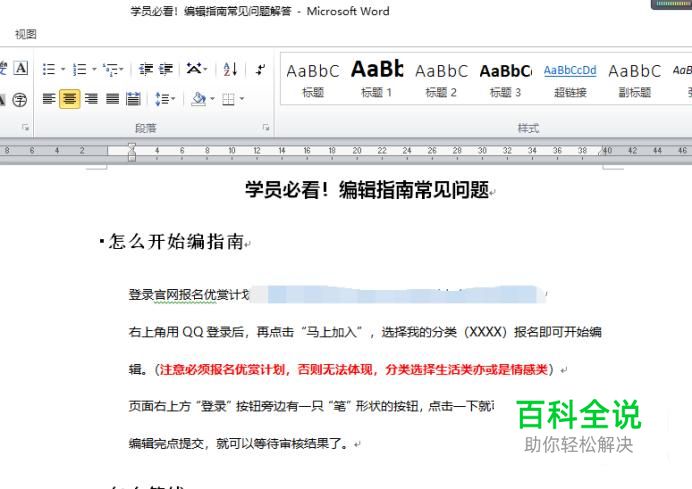Viewport: 692px width, 489px height.
Task: Click the right indent ruler marker
Action: (602, 152)
